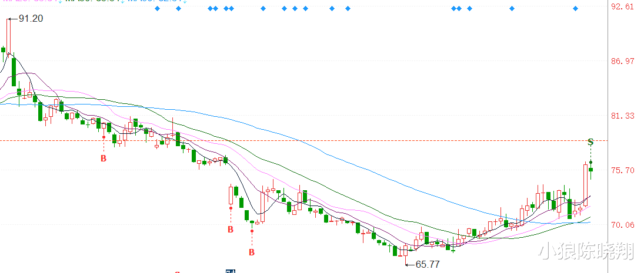Click the 70.06 axis price value

(622, 225)
